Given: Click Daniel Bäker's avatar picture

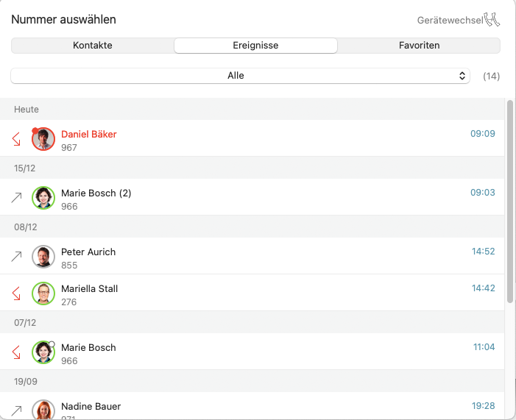Looking at the screenshot, I should [43, 139].
